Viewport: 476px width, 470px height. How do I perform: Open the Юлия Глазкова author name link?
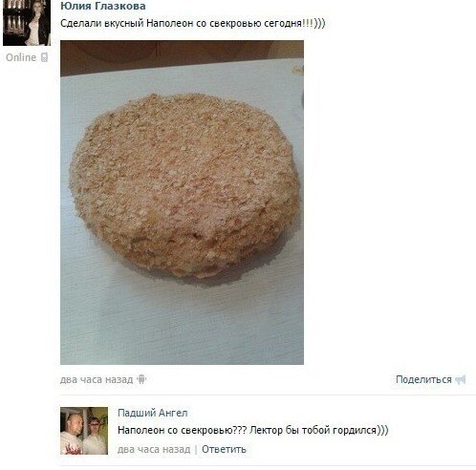pos(103,6)
